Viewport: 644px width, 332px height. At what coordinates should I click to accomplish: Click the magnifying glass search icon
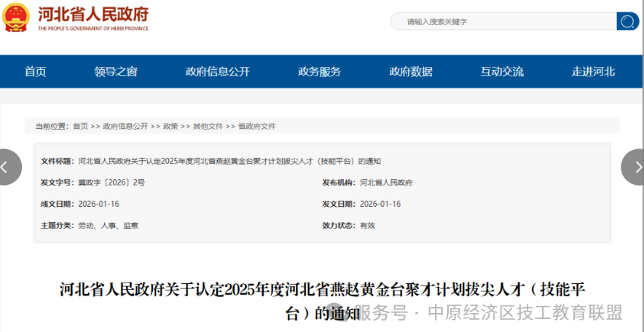627,21
